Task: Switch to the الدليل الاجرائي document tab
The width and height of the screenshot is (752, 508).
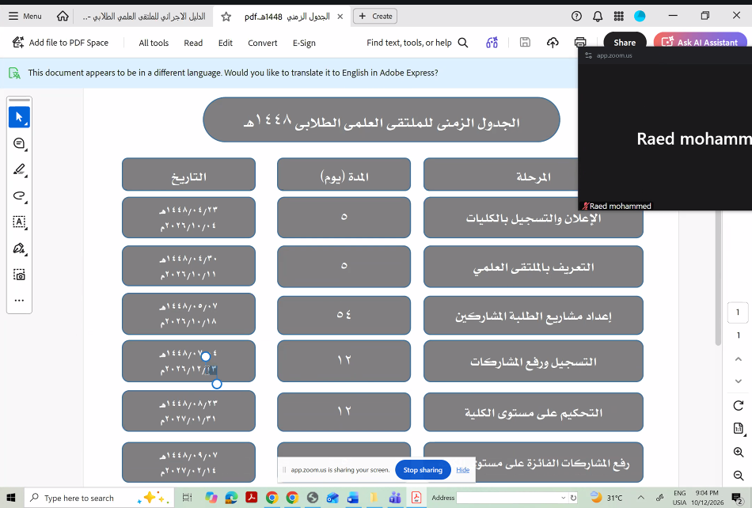Action: 144,17
